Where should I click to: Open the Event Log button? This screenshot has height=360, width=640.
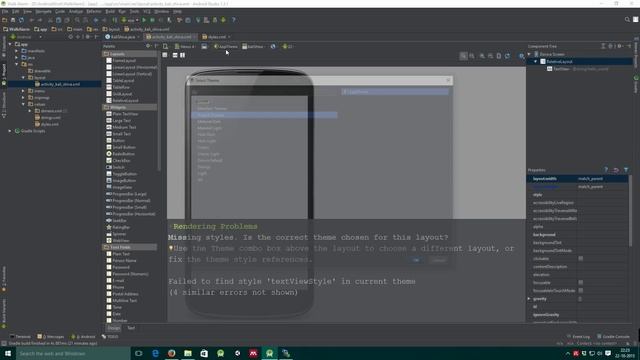click(578, 337)
